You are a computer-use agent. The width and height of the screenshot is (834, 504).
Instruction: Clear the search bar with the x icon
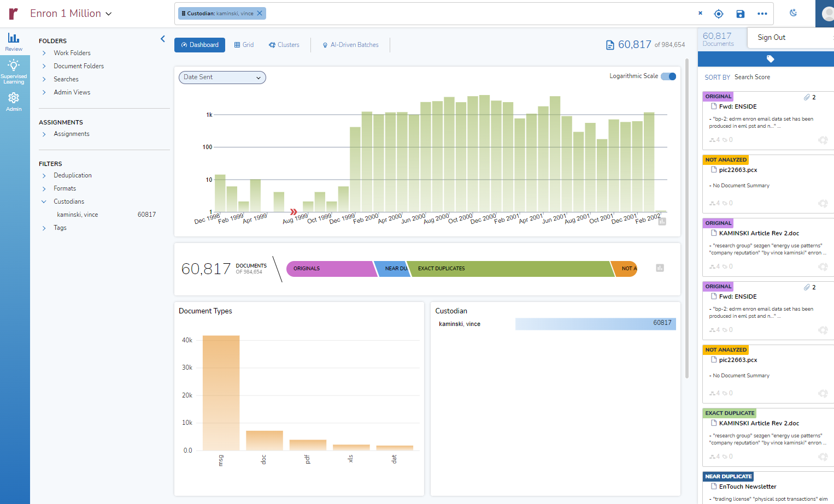(x=700, y=13)
